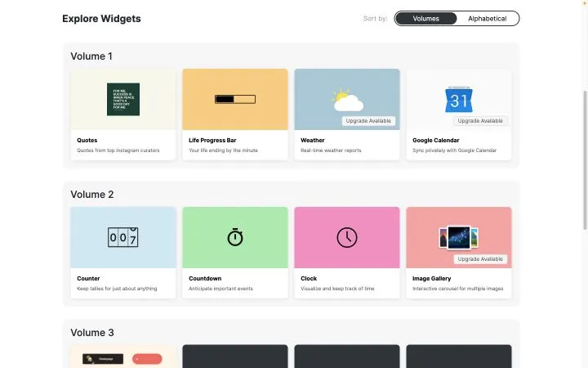
Task: Select the Countdown stopwatch icon
Action: (x=235, y=237)
